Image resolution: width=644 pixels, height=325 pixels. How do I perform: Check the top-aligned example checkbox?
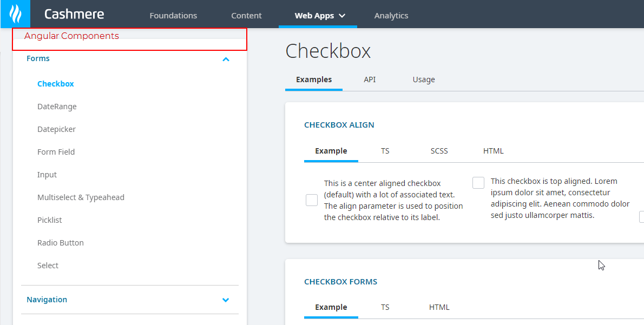(478, 182)
